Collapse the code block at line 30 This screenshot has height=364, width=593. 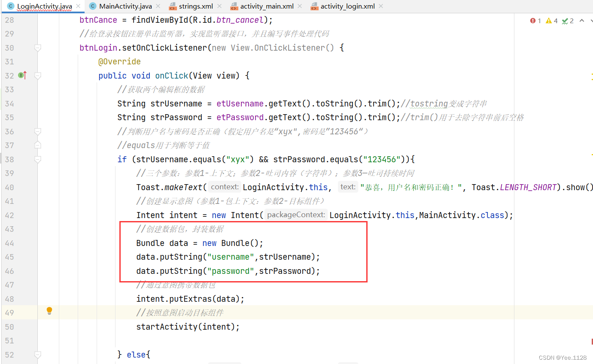tap(38, 48)
